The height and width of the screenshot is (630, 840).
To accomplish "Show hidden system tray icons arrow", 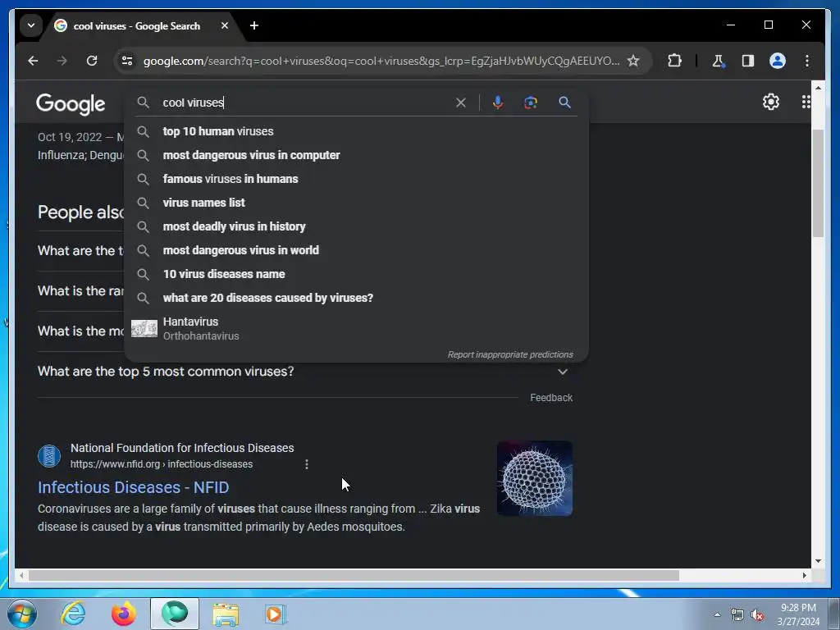I will [x=717, y=614].
